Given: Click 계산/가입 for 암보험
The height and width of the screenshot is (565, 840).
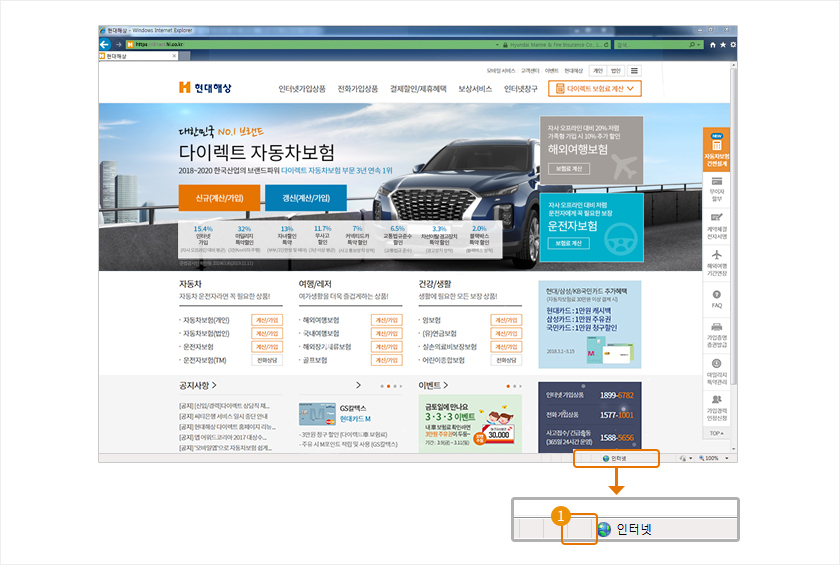Looking at the screenshot, I should (506, 320).
